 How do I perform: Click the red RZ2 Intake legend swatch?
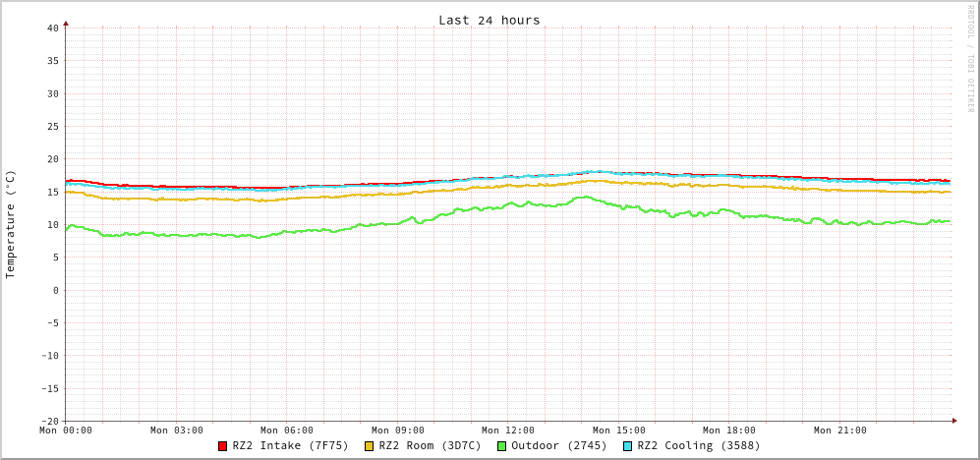(223, 446)
